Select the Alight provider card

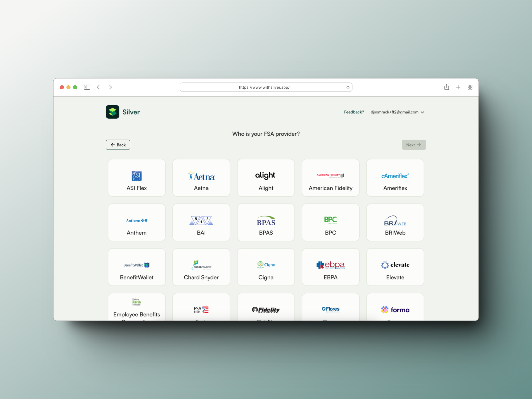pos(266,178)
